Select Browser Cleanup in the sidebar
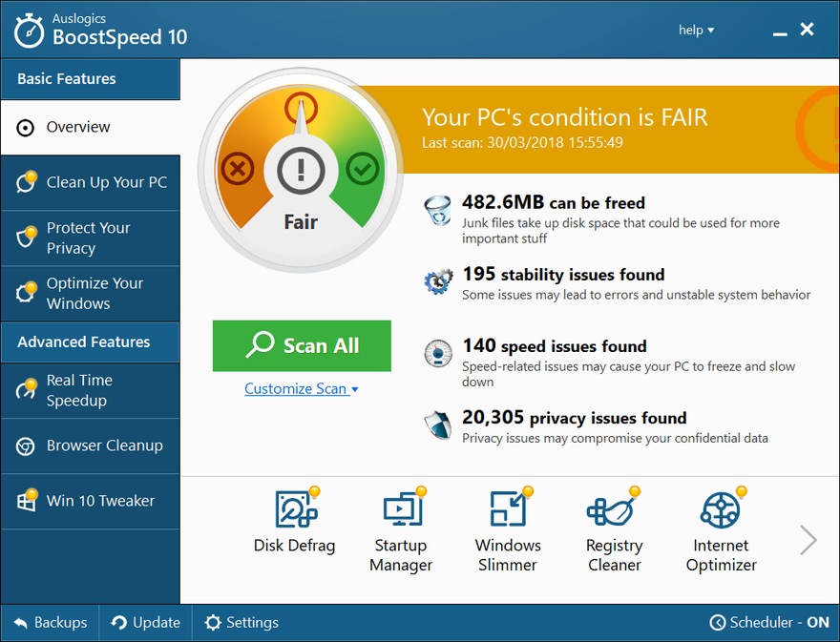 tap(91, 445)
